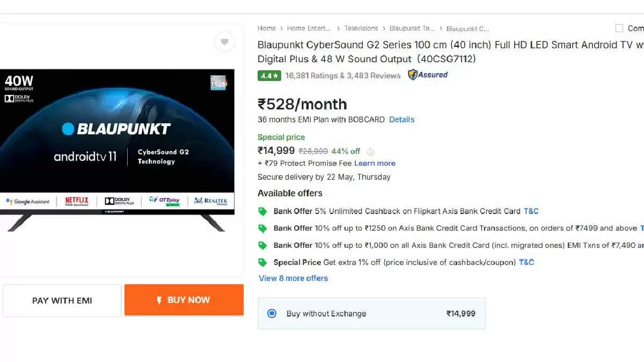Image resolution: width=644 pixels, height=362 pixels.
Task: Expand View 8 more offers
Action: [x=294, y=278]
